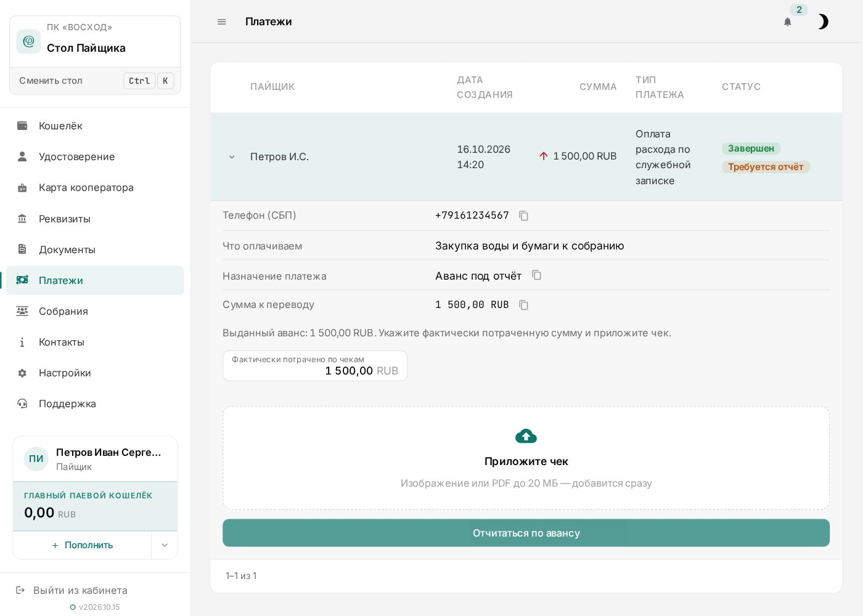Open notifications bell
863x616 pixels.
coord(788,22)
